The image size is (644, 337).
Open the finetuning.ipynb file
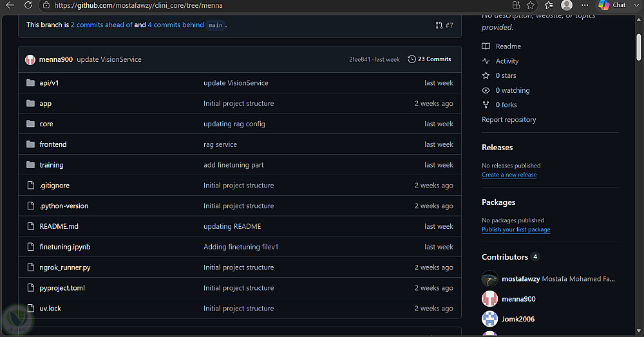click(65, 247)
